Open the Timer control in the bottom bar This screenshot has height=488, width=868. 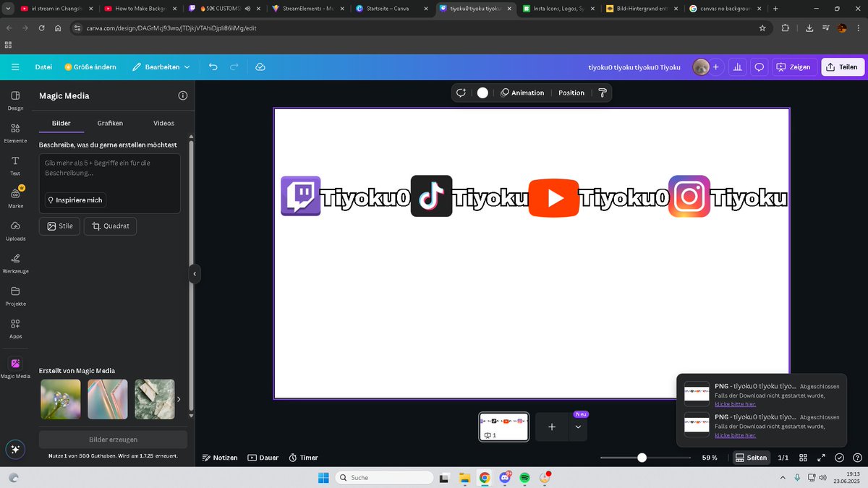[x=303, y=457]
